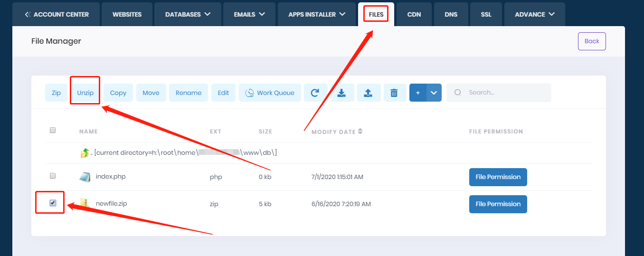
Task: Uncheck the newfile.zip checkbox
Action: [x=53, y=203]
